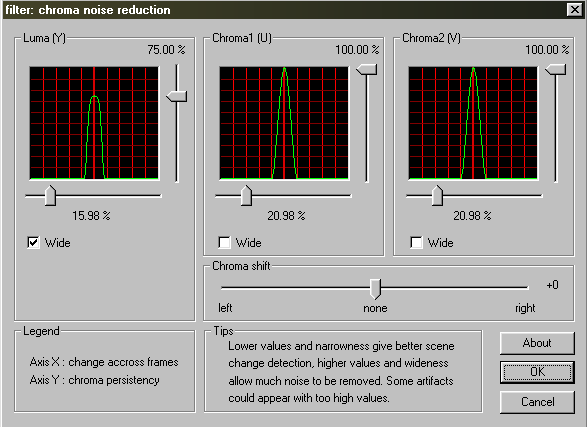Click the Luma (Y) curve graph
The image size is (587, 427).
(94, 123)
